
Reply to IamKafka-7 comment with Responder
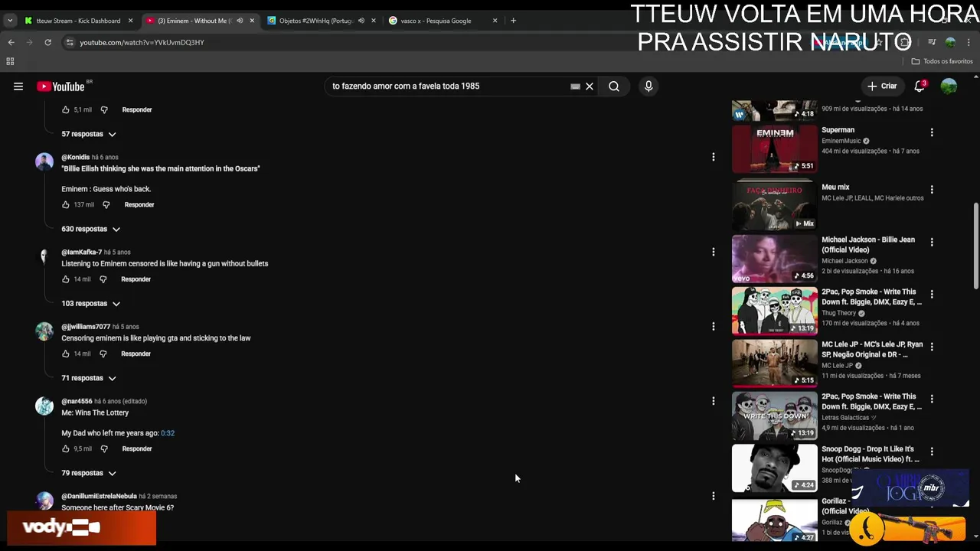tap(136, 279)
